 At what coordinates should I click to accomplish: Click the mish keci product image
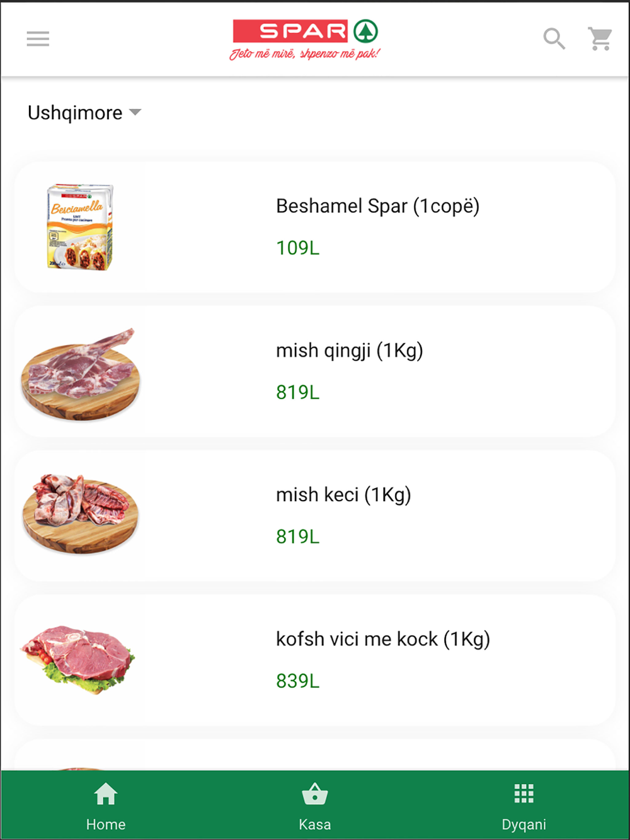(80, 514)
